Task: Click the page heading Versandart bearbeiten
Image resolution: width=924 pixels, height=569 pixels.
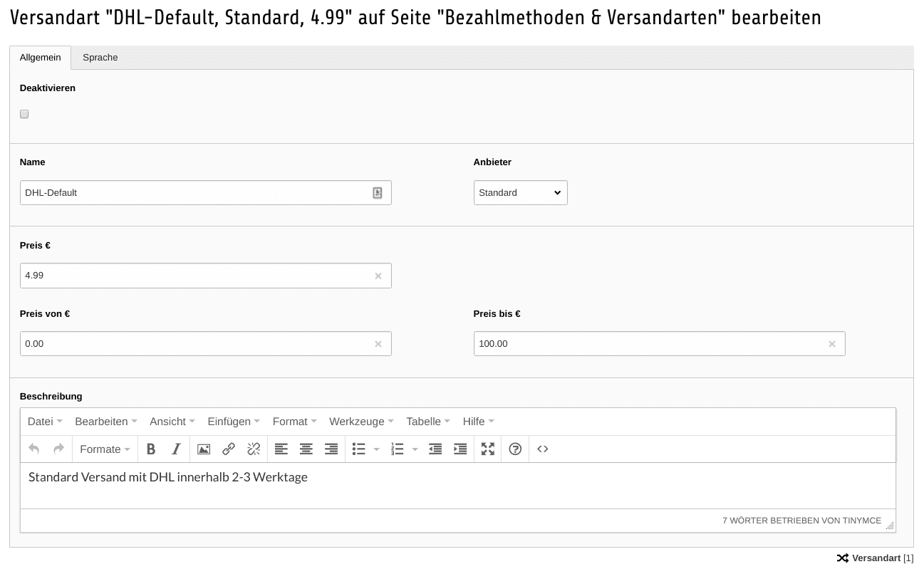Action: click(415, 17)
